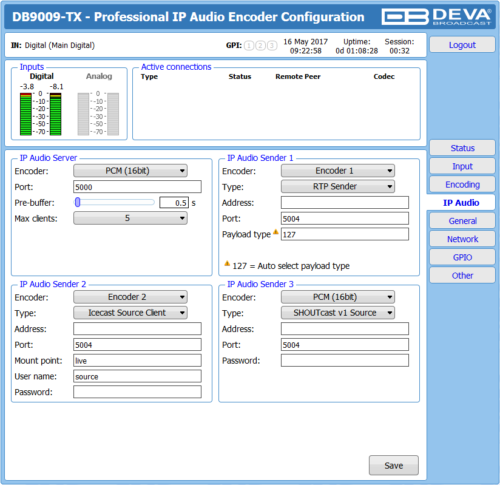Switch to the Encoding tab
The image size is (500, 485).
(x=462, y=184)
